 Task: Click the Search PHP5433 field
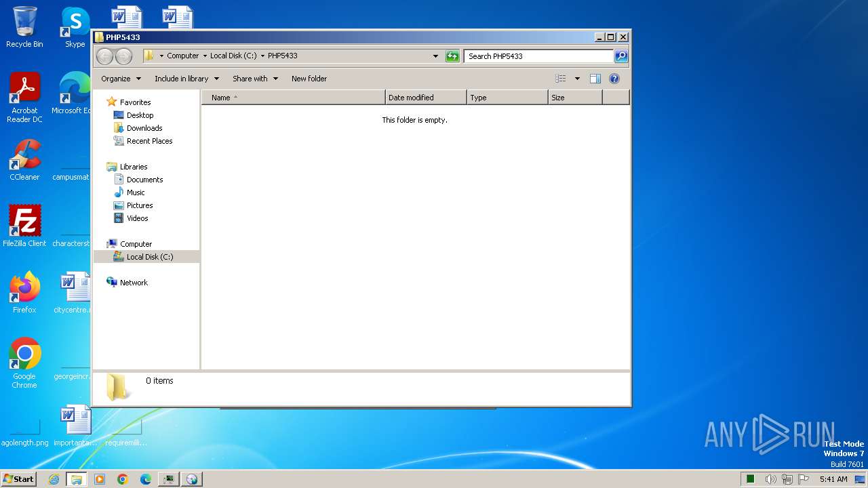(539, 56)
